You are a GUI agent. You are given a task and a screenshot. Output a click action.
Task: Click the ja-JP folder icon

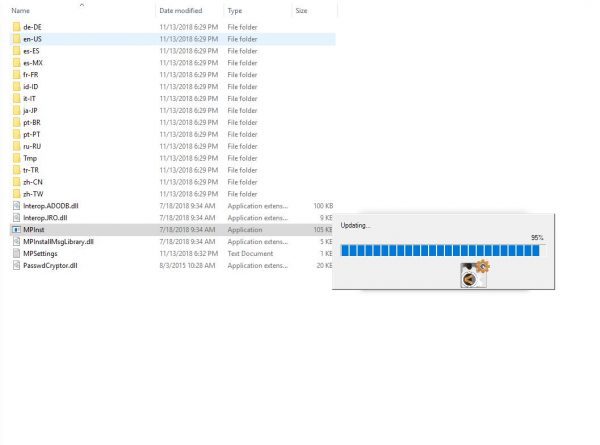click(16, 110)
